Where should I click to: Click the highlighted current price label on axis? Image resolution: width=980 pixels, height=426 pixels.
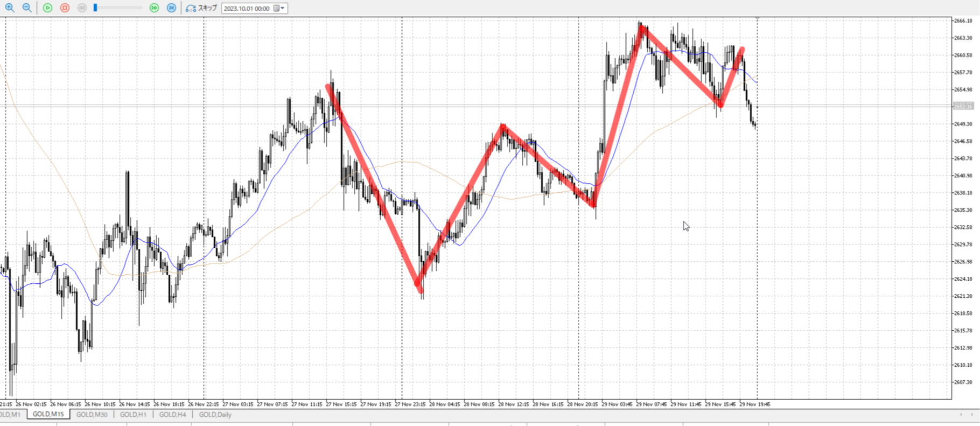[963, 106]
